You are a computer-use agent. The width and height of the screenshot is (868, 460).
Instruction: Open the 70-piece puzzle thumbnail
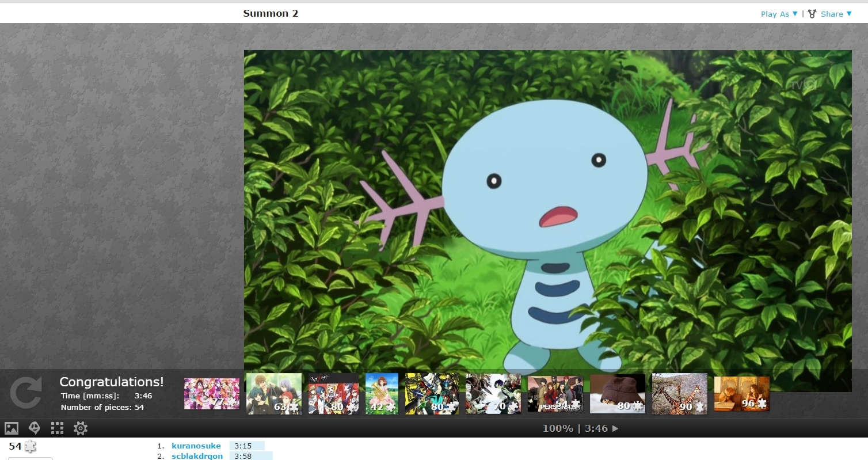pos(493,394)
